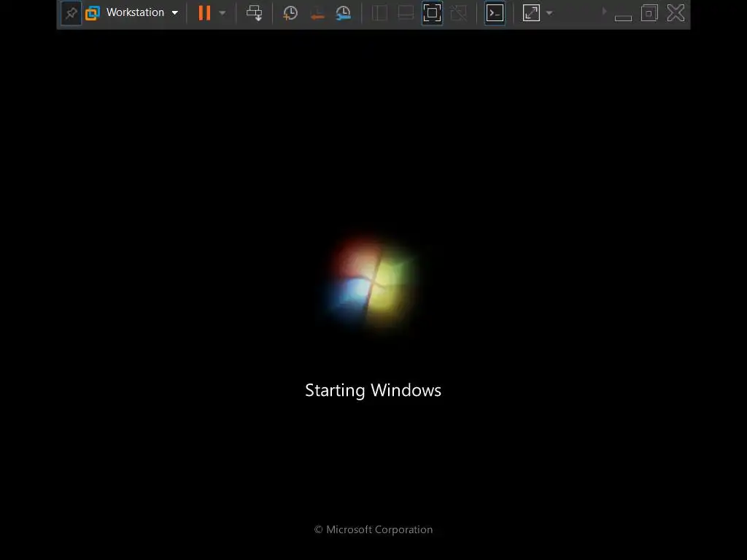747x560 pixels.
Task: Click the Unity mode icon
Action: [x=458, y=13]
